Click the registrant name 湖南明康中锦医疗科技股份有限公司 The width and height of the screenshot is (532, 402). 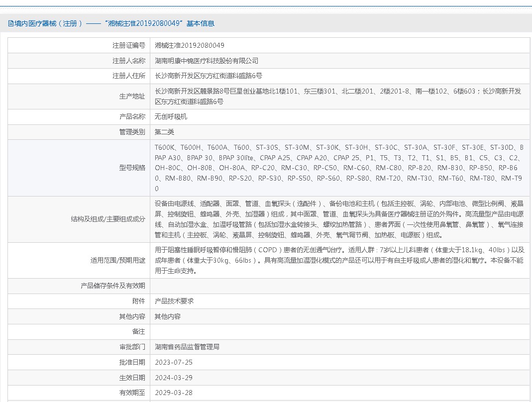[207, 61]
